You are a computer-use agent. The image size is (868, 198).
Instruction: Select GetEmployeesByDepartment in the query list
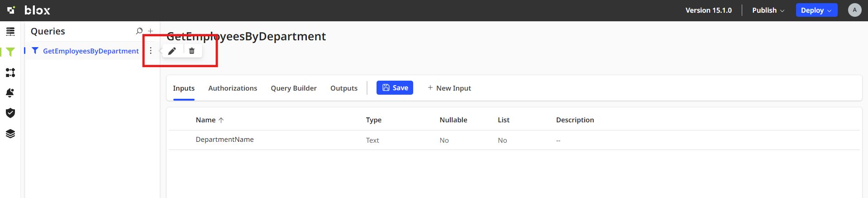[91, 51]
